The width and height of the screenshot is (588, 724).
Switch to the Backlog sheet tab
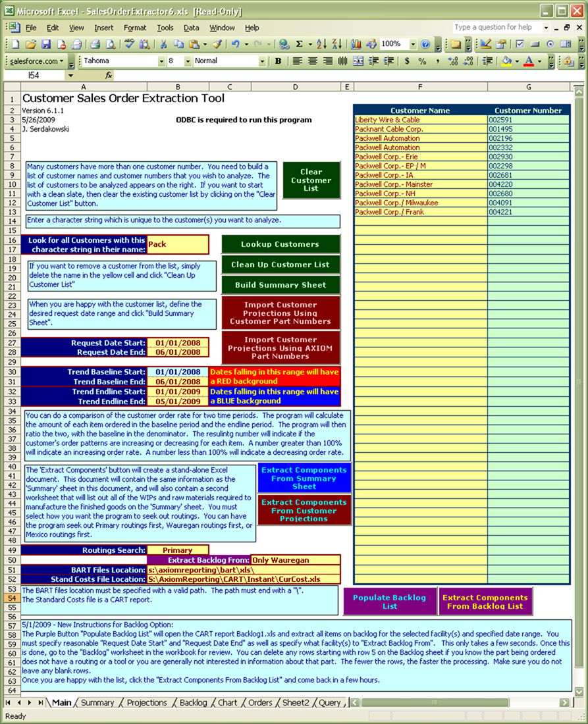[x=193, y=703]
